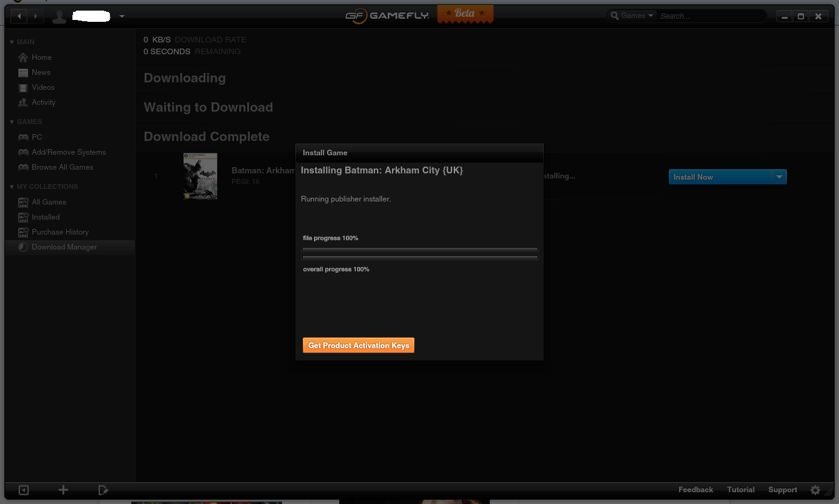Viewport: 839px width, 504px height.
Task: Open the Tutorial link
Action: click(x=741, y=490)
